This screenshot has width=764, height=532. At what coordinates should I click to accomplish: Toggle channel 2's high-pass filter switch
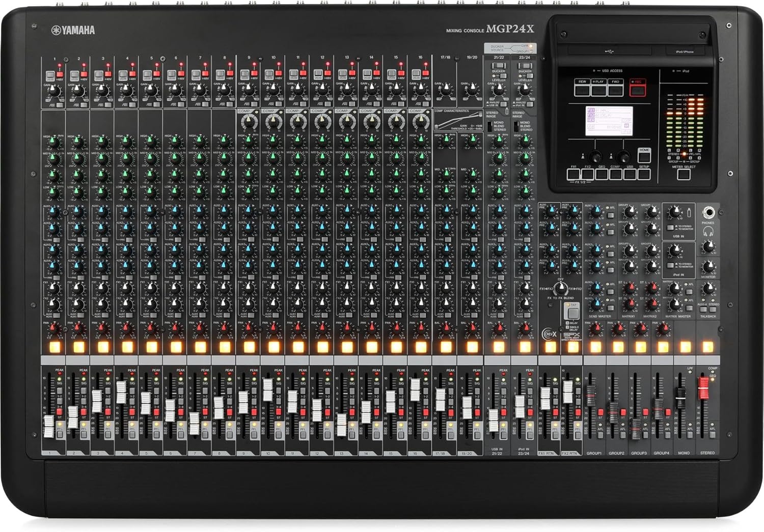pos(84,104)
